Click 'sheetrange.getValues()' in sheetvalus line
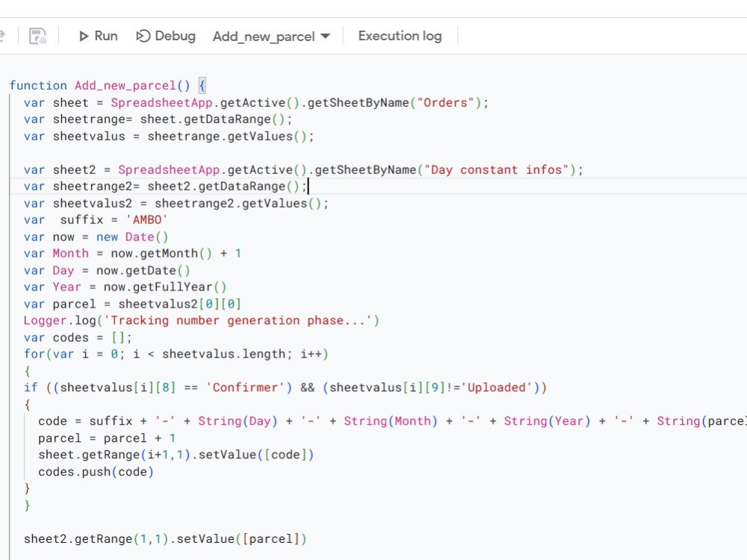Image resolution: width=747 pixels, height=560 pixels. (227, 137)
